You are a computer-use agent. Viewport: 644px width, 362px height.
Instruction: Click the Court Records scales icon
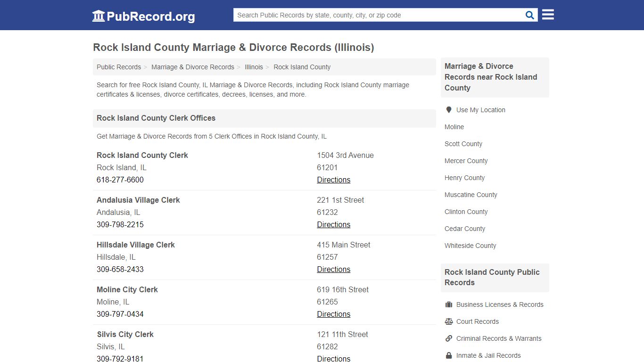pyautogui.click(x=448, y=321)
